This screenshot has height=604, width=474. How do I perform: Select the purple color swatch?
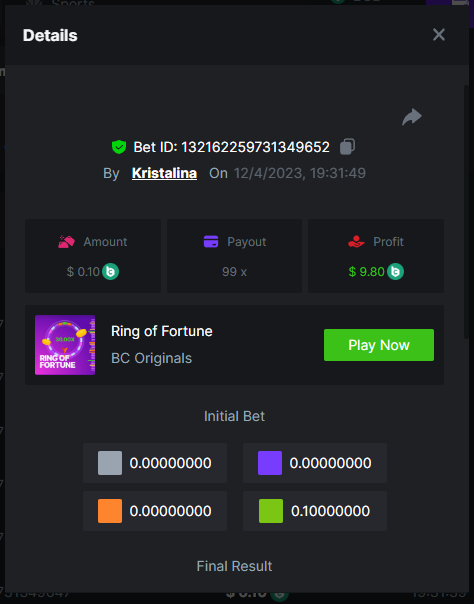270,463
